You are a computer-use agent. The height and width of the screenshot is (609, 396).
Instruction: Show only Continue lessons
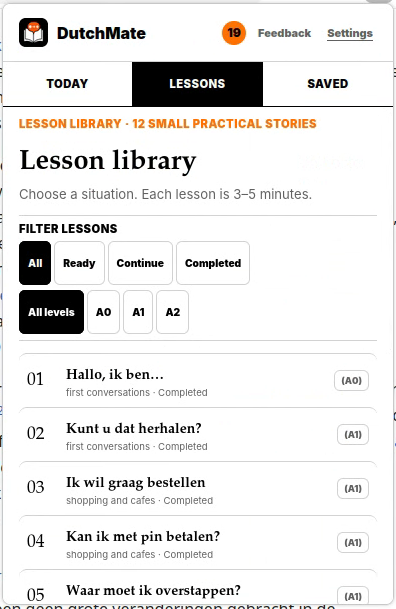point(140,263)
